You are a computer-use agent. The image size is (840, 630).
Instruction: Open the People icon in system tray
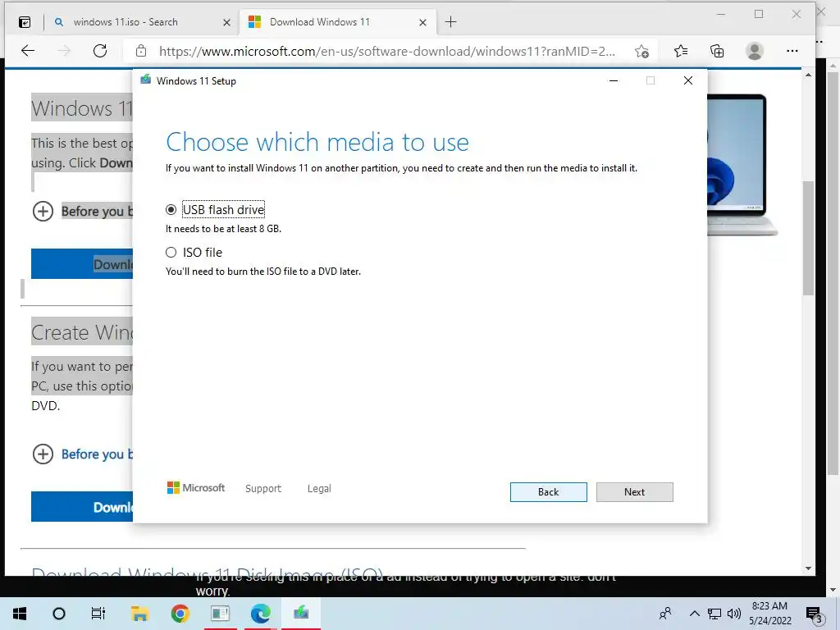click(x=665, y=614)
